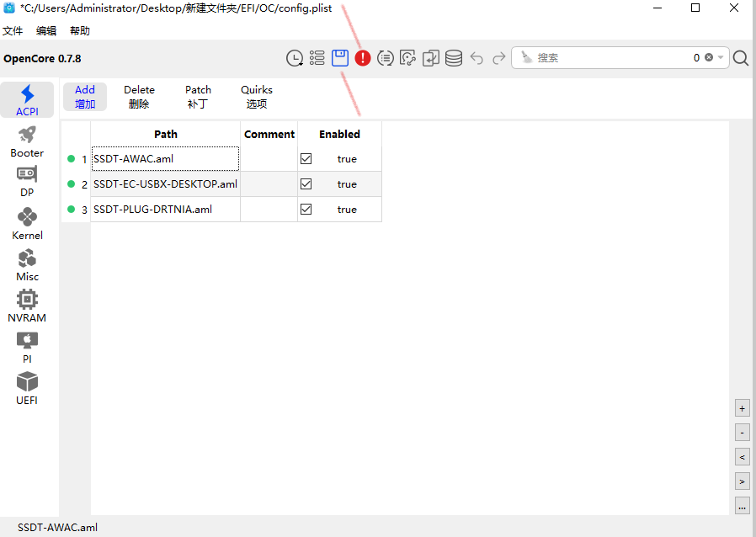Open the ACPI section in sidebar

pyautogui.click(x=27, y=100)
